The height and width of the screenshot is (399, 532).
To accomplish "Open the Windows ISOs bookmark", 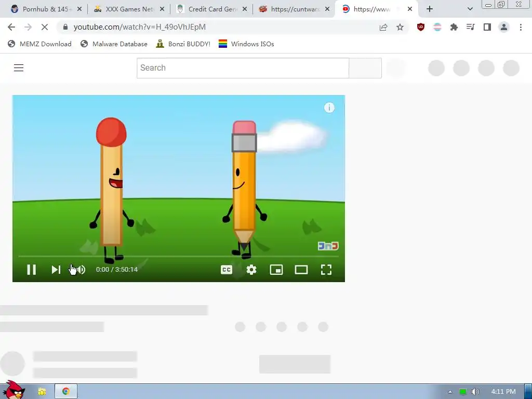I will pyautogui.click(x=246, y=44).
